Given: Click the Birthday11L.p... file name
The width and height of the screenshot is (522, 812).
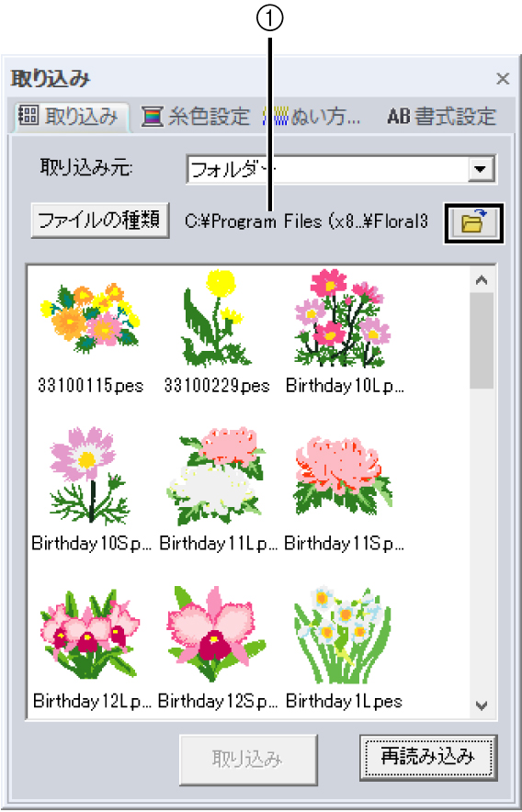Looking at the screenshot, I should click(x=218, y=543).
